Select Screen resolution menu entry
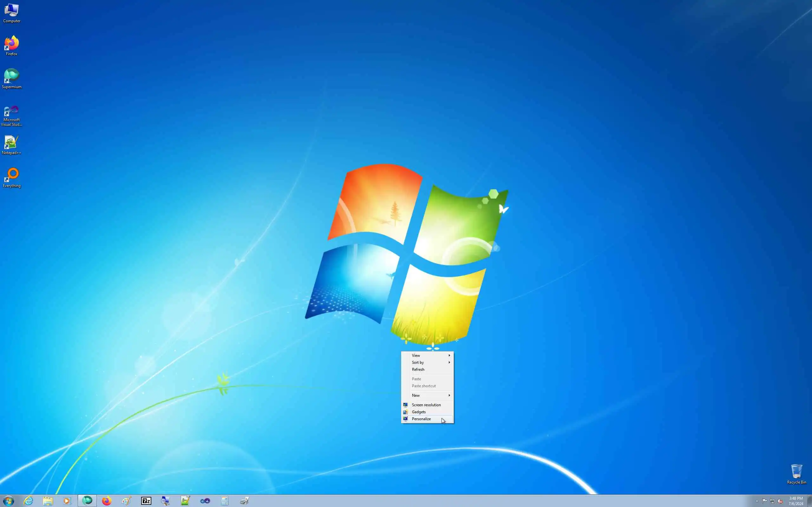Image resolution: width=812 pixels, height=507 pixels. pos(426,405)
